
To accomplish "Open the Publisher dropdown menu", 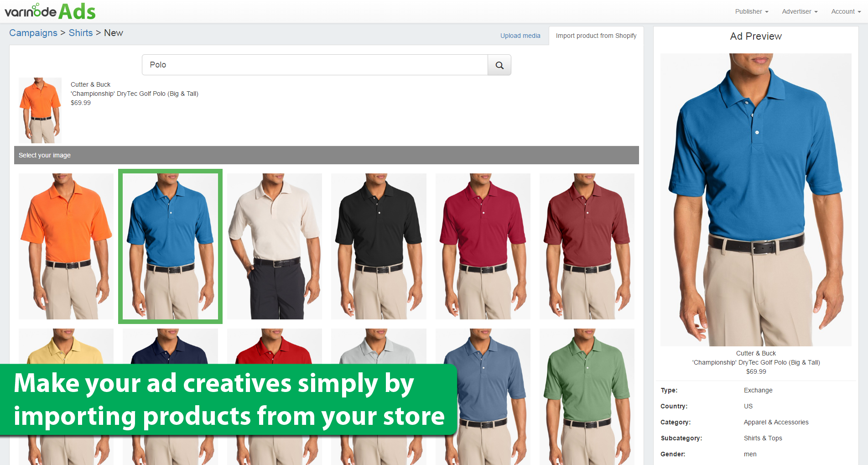I will [x=752, y=11].
